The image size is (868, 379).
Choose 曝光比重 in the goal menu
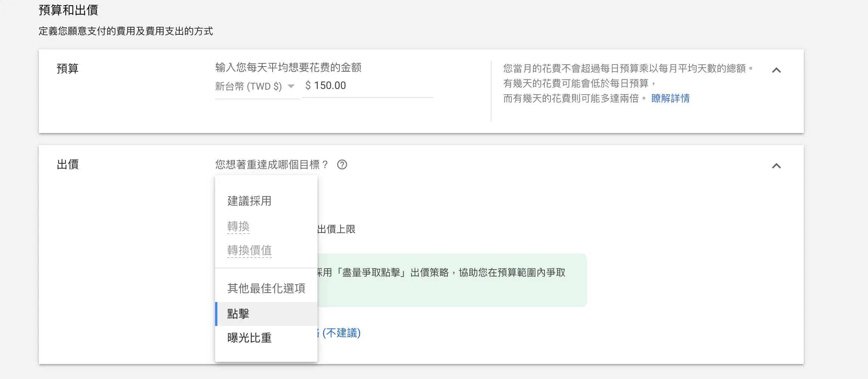[266, 338]
